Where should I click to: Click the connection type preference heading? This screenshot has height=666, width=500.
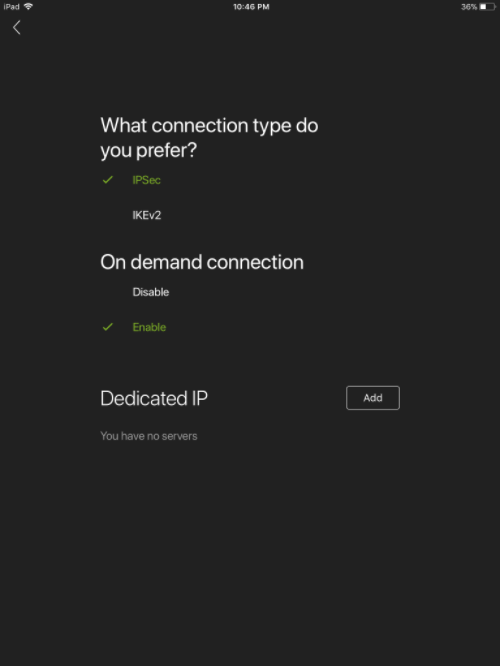(209, 138)
